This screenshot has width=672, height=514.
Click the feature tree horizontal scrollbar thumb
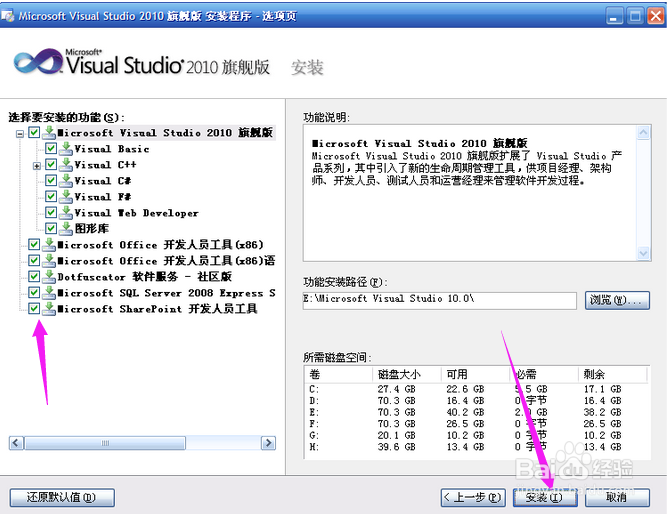pyautogui.click(x=105, y=443)
